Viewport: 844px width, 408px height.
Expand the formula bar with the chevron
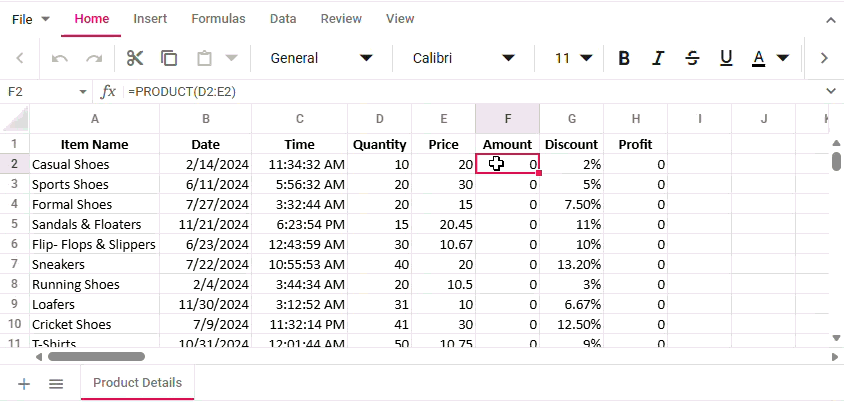point(831,92)
